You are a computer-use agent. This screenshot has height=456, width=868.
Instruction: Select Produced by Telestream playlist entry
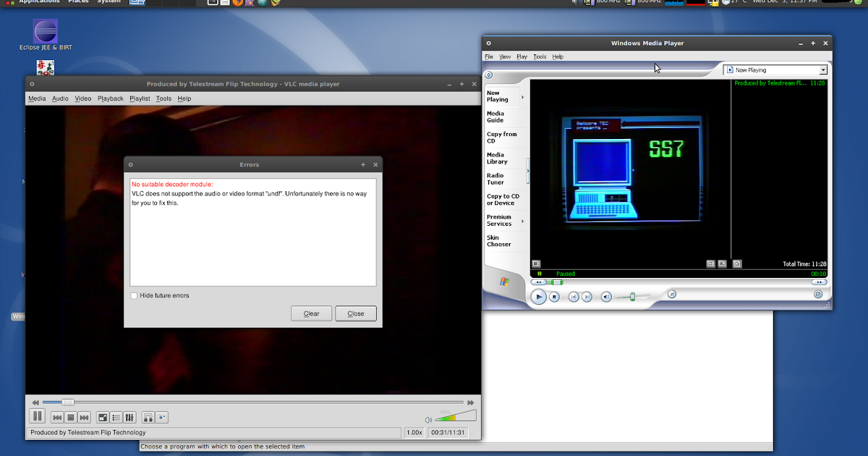(780, 83)
